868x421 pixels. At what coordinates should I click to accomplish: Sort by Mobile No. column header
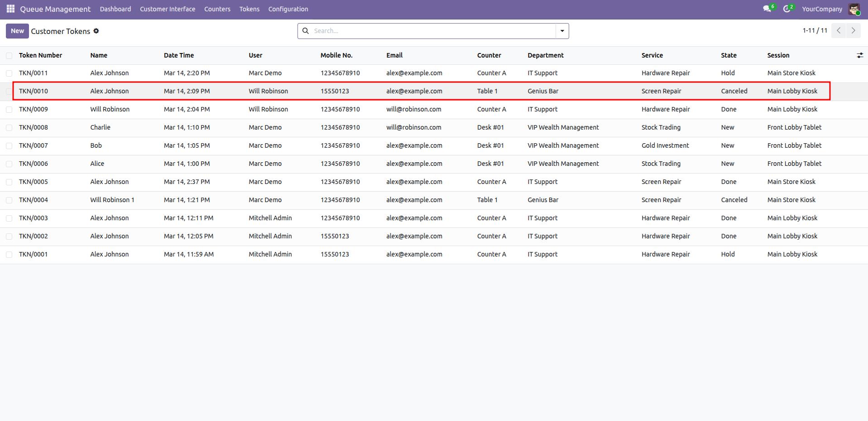(x=336, y=55)
